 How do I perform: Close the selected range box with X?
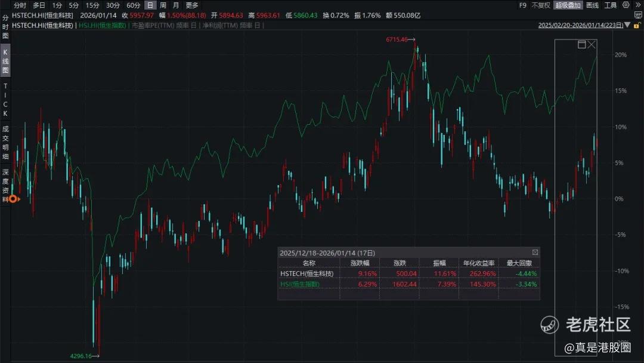click(591, 45)
